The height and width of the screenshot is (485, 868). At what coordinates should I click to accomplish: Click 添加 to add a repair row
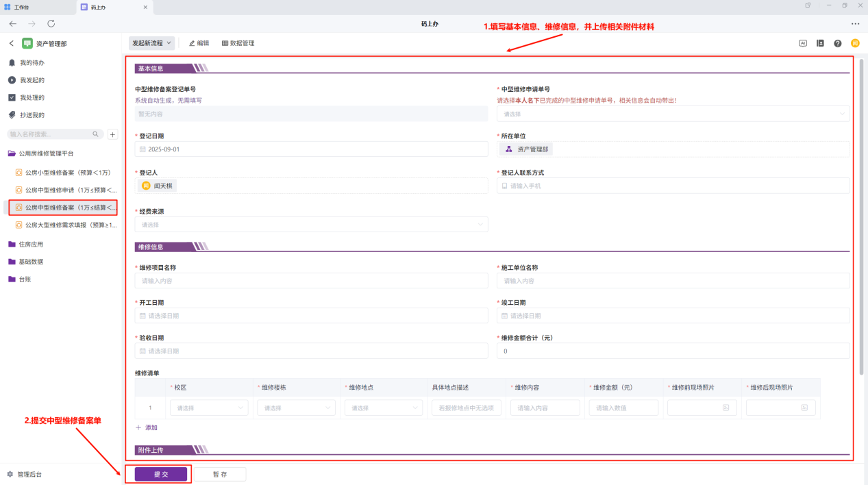[147, 427]
